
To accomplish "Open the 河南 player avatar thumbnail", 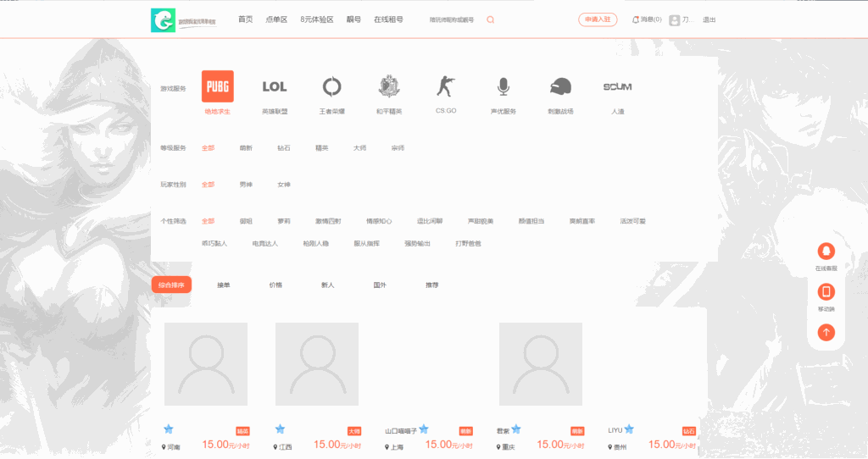I will tap(206, 364).
